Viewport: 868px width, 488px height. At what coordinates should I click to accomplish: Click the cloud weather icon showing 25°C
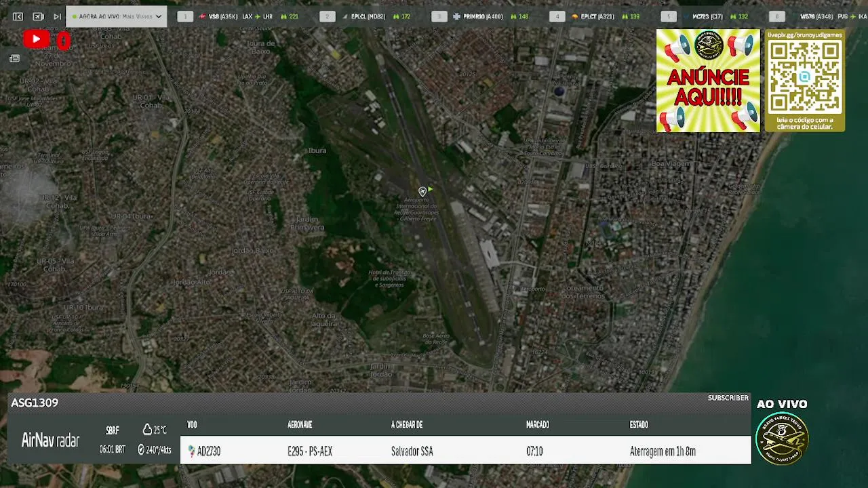(x=147, y=430)
